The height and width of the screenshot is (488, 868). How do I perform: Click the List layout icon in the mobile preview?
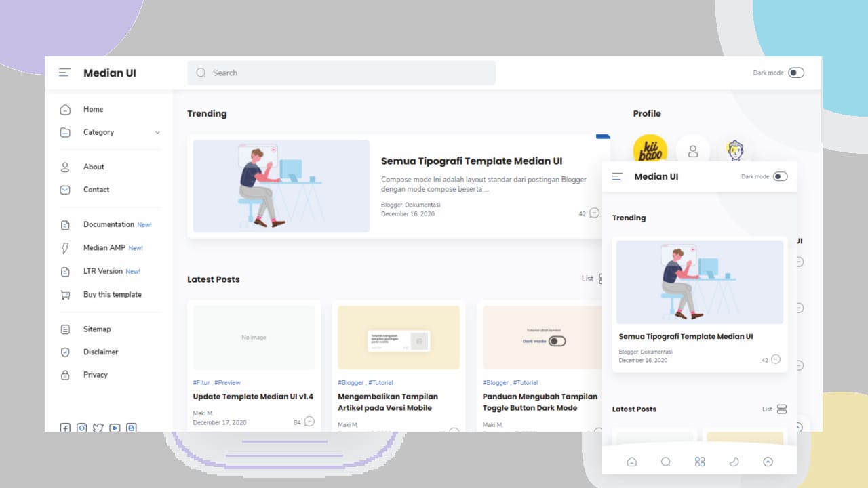pyautogui.click(x=782, y=409)
